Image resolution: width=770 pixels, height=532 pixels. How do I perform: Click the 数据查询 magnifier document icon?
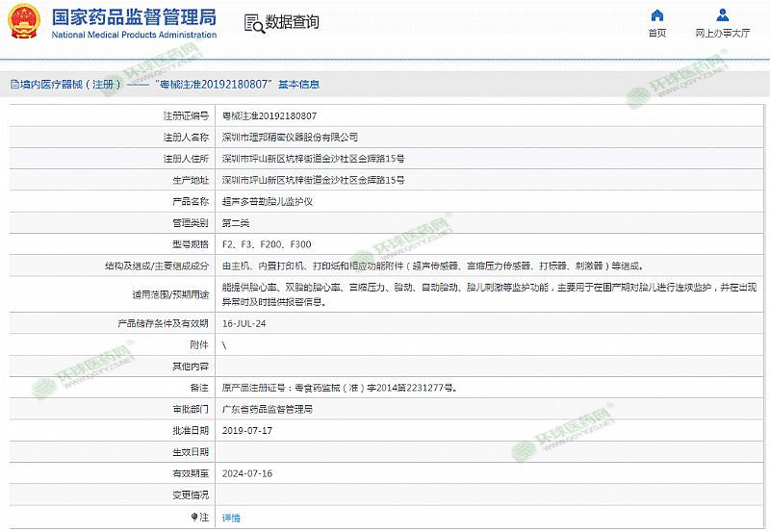pyautogui.click(x=253, y=22)
